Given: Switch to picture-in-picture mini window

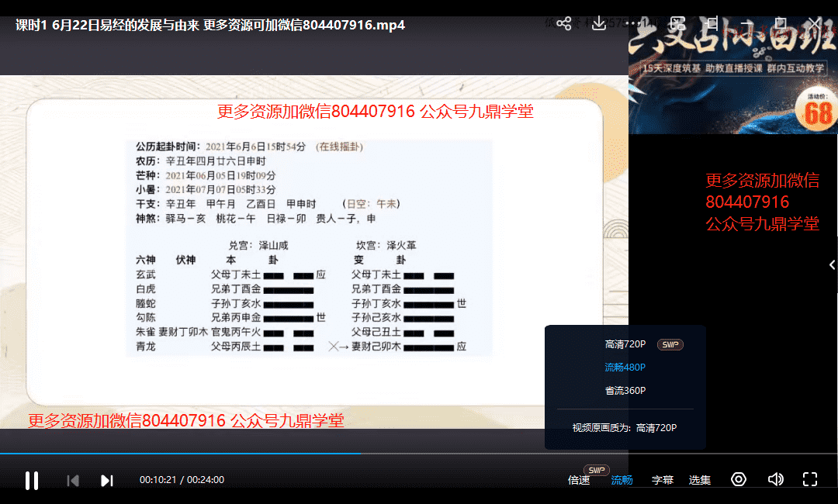Looking at the screenshot, I should tap(677, 24).
